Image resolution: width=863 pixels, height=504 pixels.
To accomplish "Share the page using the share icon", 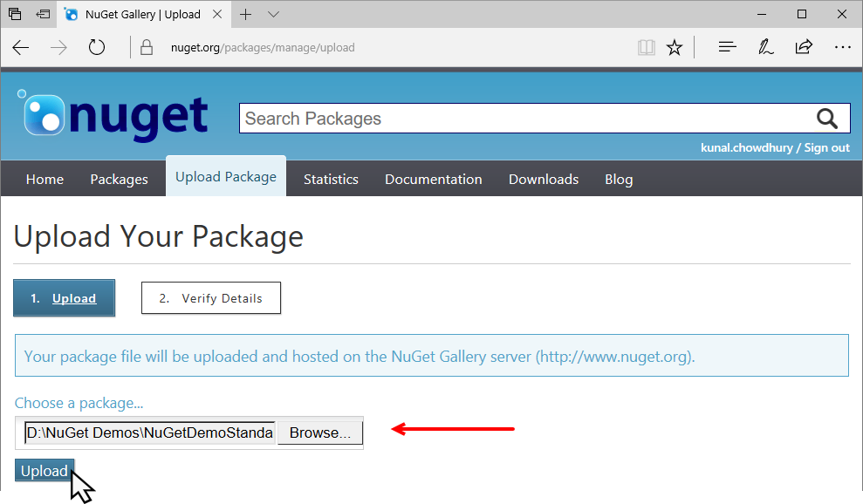I will pos(804,47).
